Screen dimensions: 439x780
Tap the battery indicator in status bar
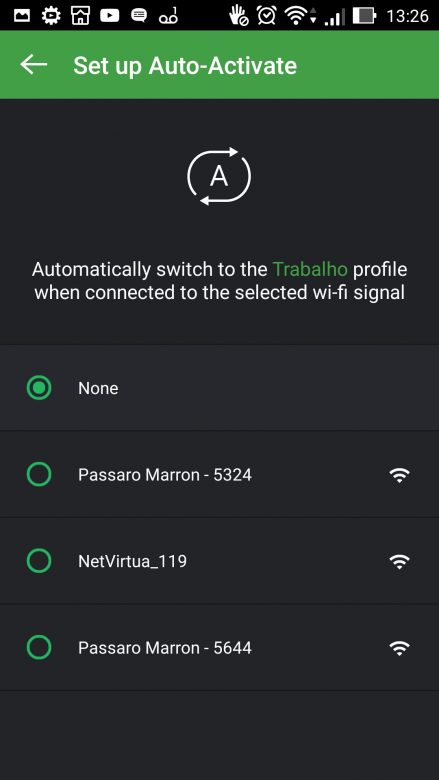(364, 16)
